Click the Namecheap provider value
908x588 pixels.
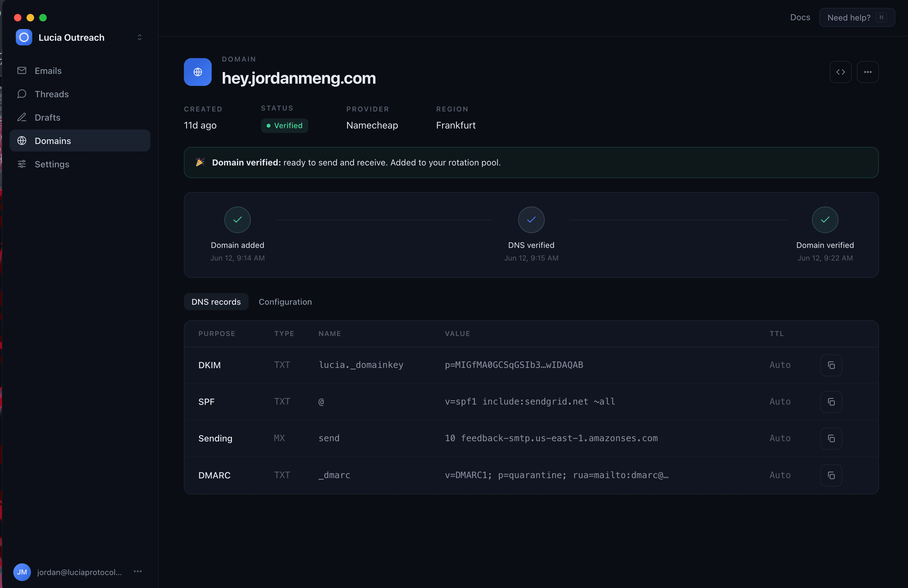(x=372, y=125)
